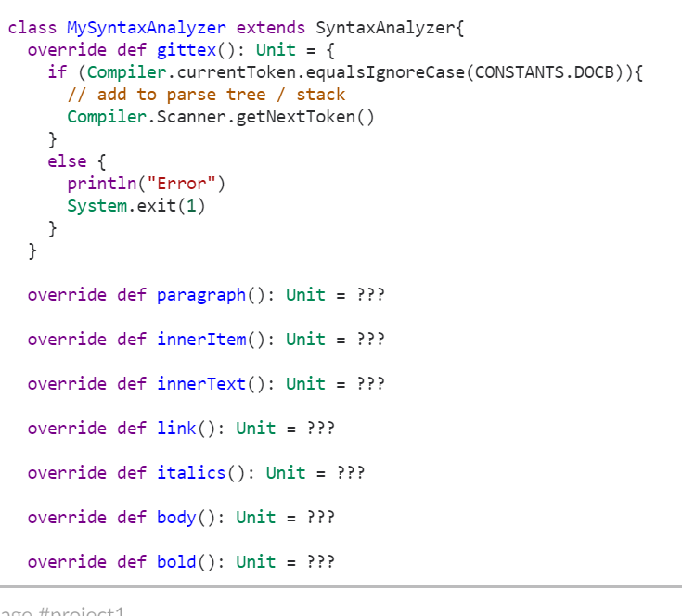Click the equalsIgnoreCase method call

pos(385,72)
